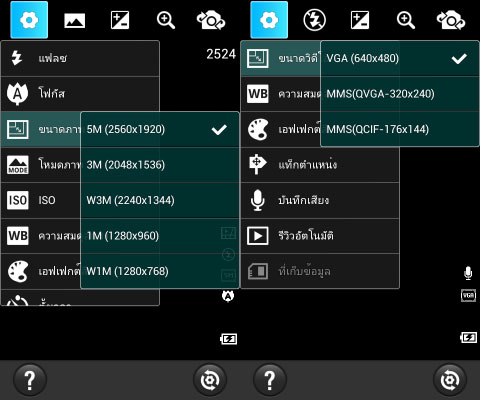
Task: Select 5M (2560x1920) photo size
Action: pos(160,129)
